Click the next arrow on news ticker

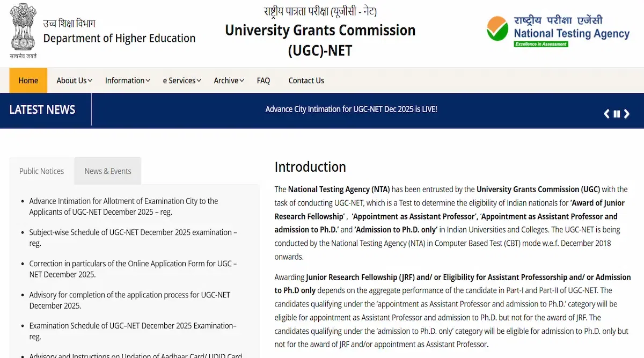(626, 113)
